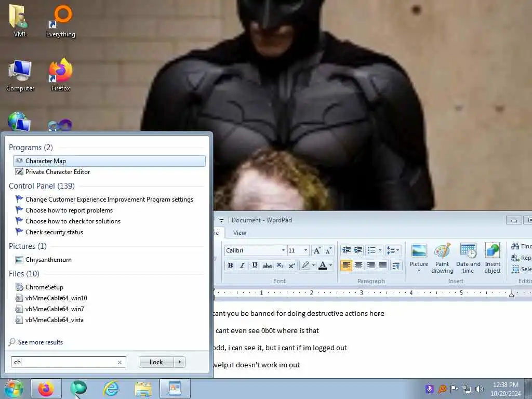Open the Chrysanthemum picture result

click(x=109, y=260)
